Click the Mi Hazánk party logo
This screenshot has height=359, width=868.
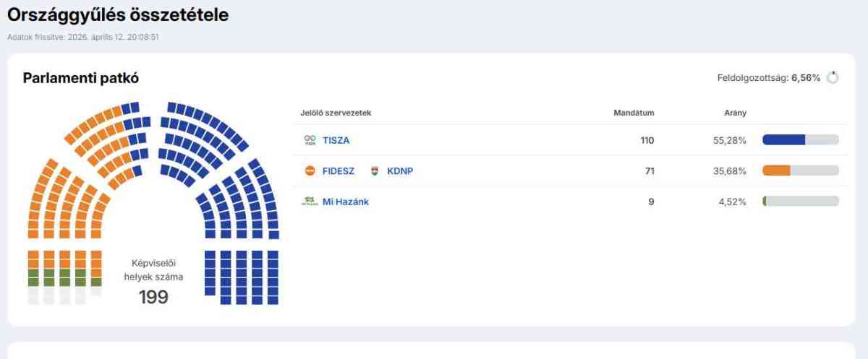pos(310,202)
